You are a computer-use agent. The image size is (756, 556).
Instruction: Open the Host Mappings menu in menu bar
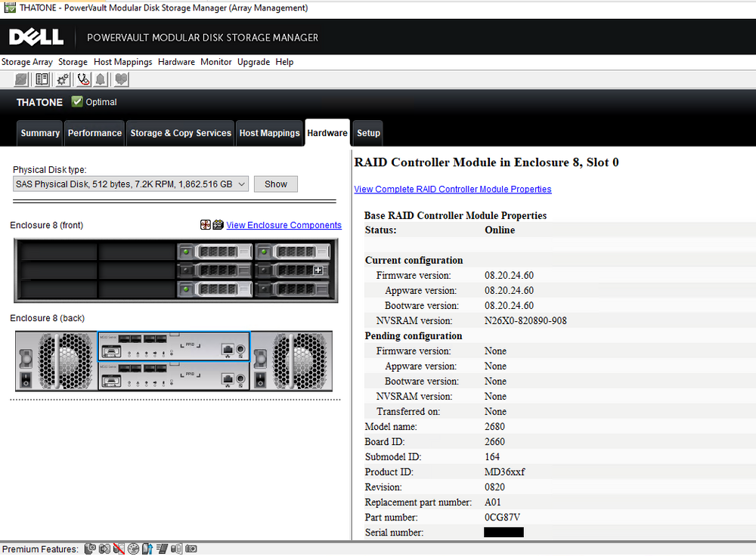click(x=123, y=62)
